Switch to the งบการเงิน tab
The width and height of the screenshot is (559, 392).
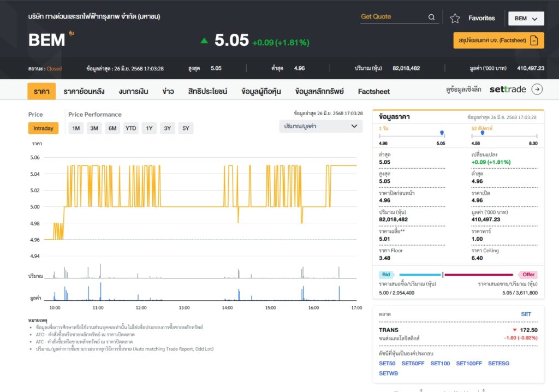click(x=133, y=91)
